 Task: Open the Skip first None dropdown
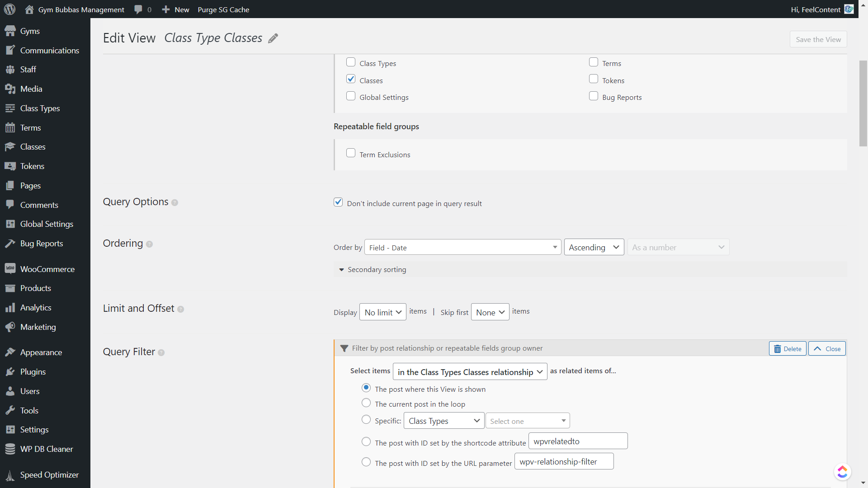[490, 312]
